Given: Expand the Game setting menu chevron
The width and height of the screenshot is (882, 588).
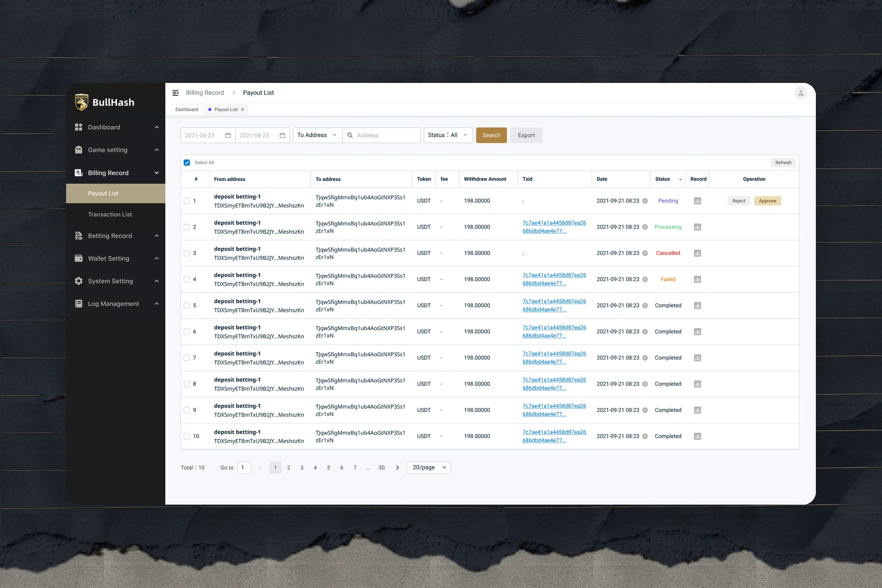Looking at the screenshot, I should coord(157,150).
